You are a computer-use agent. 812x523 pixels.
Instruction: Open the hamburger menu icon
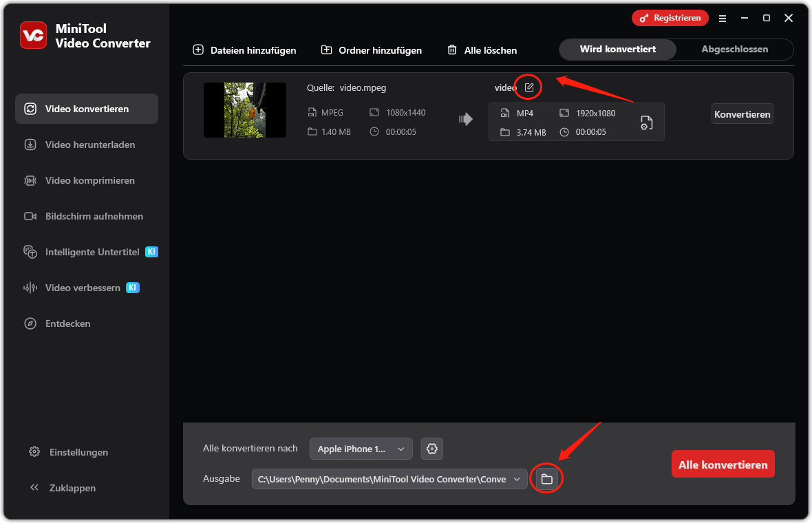click(723, 18)
